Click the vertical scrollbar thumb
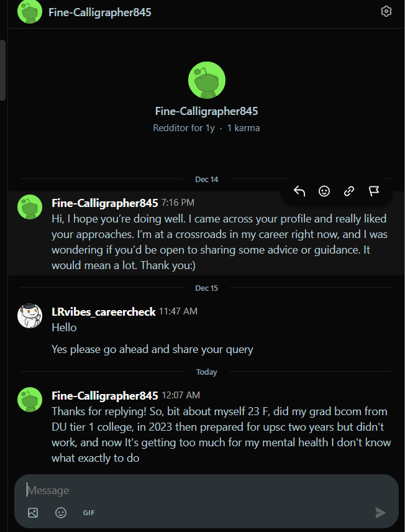 (2, 68)
